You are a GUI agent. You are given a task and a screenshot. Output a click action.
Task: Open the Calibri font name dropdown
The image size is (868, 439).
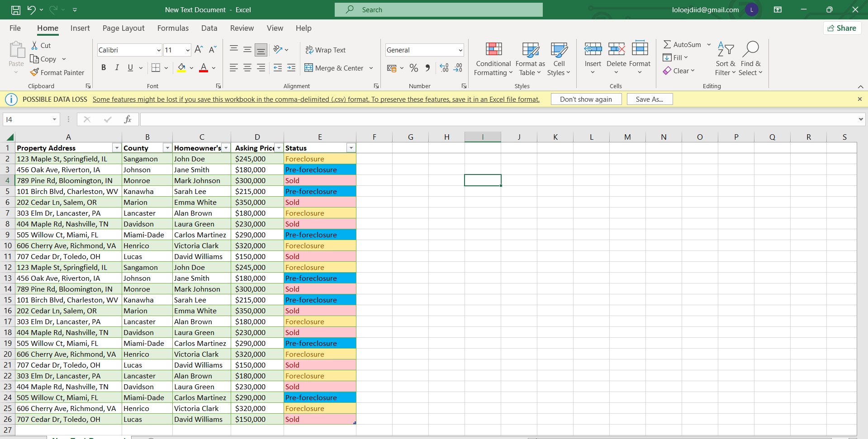pyautogui.click(x=158, y=50)
